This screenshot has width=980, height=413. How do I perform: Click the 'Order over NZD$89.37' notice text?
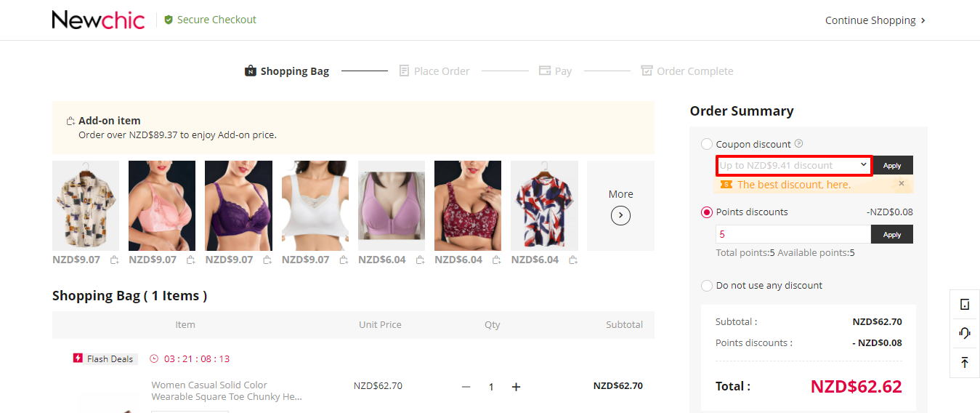pyautogui.click(x=177, y=135)
